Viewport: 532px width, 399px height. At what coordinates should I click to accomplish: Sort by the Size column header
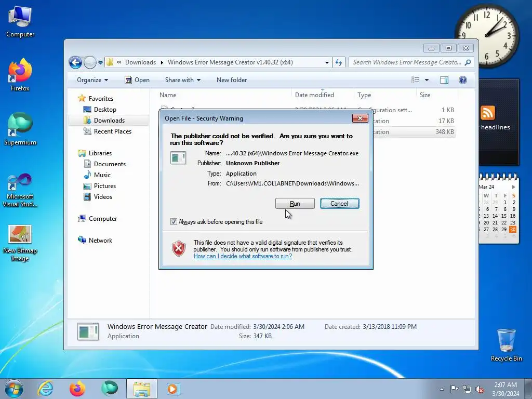(436, 95)
